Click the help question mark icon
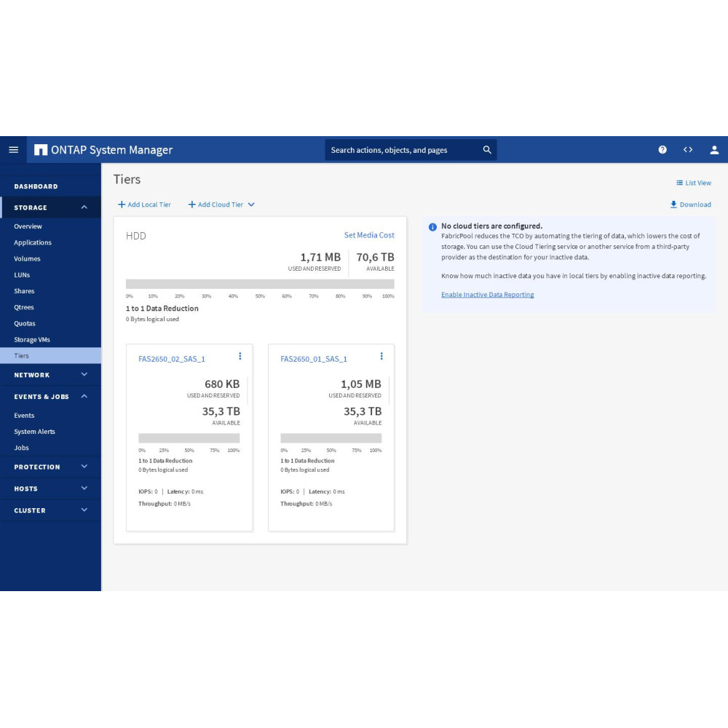This screenshot has width=728, height=728. (x=662, y=149)
